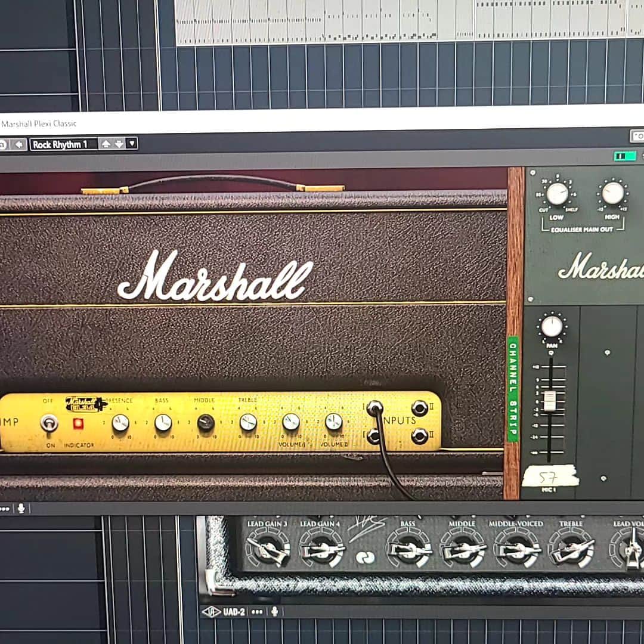Click the Lead Gain 4 knob on lower amp
This screenshot has height=644, width=644.
321,549
